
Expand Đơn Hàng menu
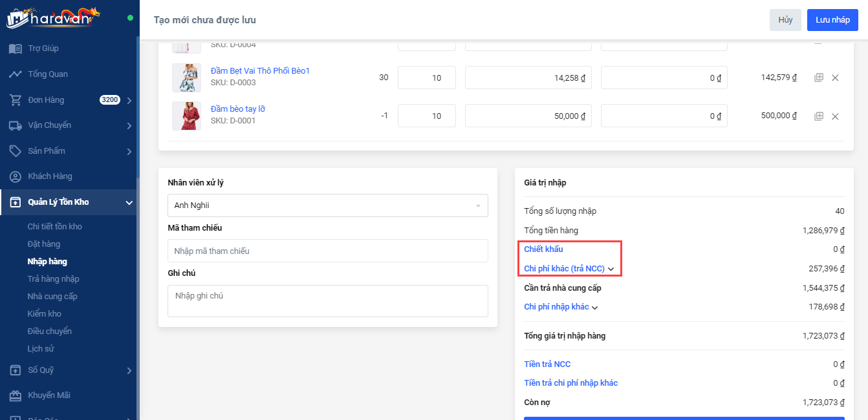(x=129, y=100)
